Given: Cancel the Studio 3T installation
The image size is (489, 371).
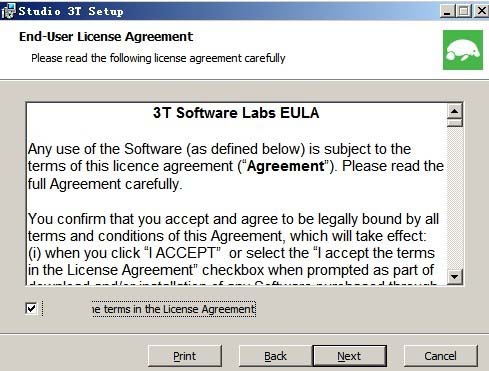Looking at the screenshot, I should [440, 356].
